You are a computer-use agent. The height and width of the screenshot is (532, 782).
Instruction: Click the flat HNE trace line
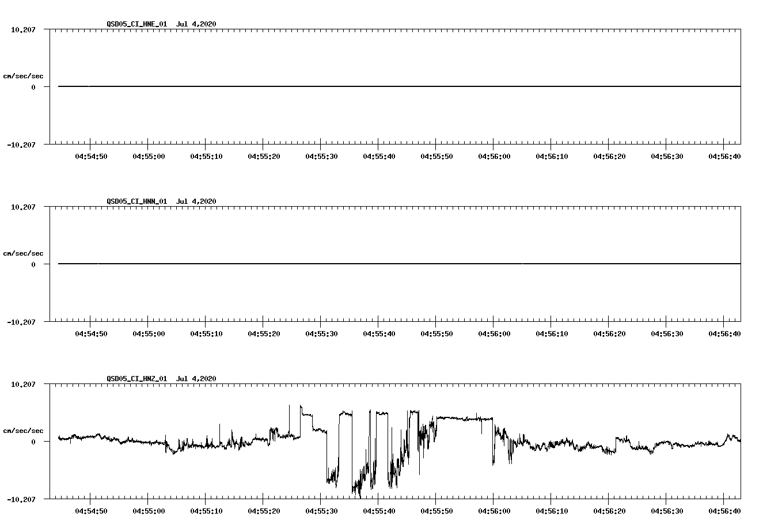click(x=399, y=86)
